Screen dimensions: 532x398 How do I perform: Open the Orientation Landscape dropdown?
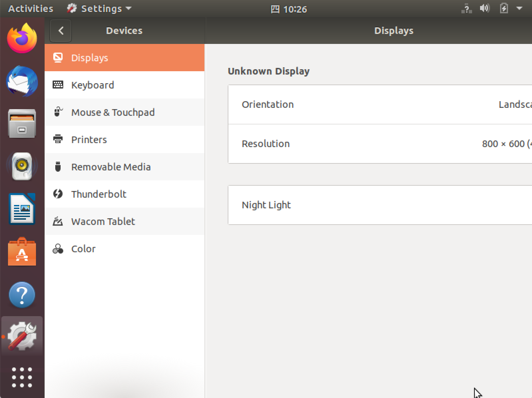tap(380, 104)
